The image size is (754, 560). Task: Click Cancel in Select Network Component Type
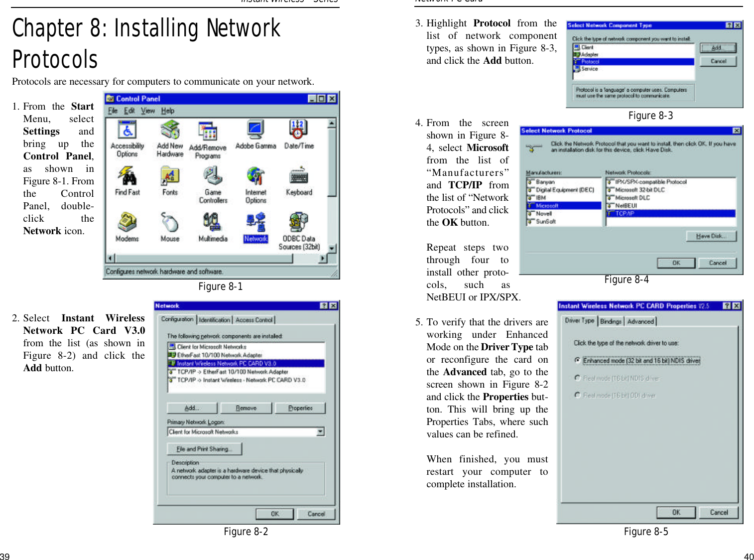(x=718, y=61)
